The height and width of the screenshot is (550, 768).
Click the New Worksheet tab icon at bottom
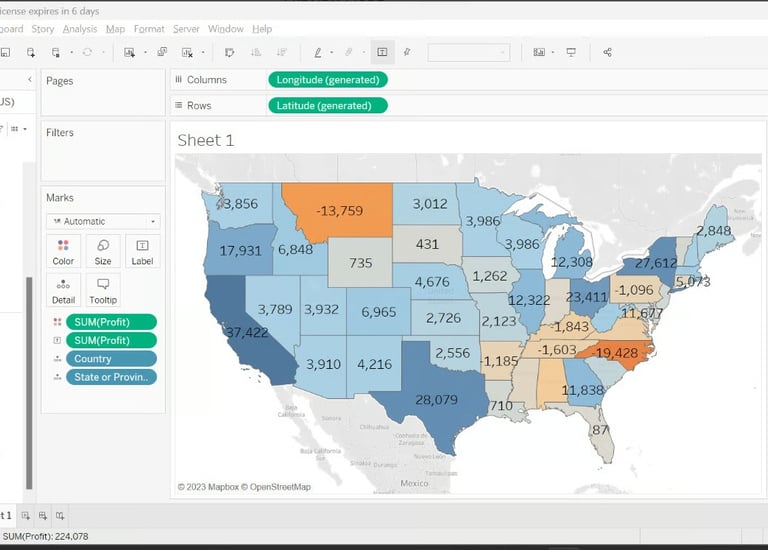[x=25, y=515]
